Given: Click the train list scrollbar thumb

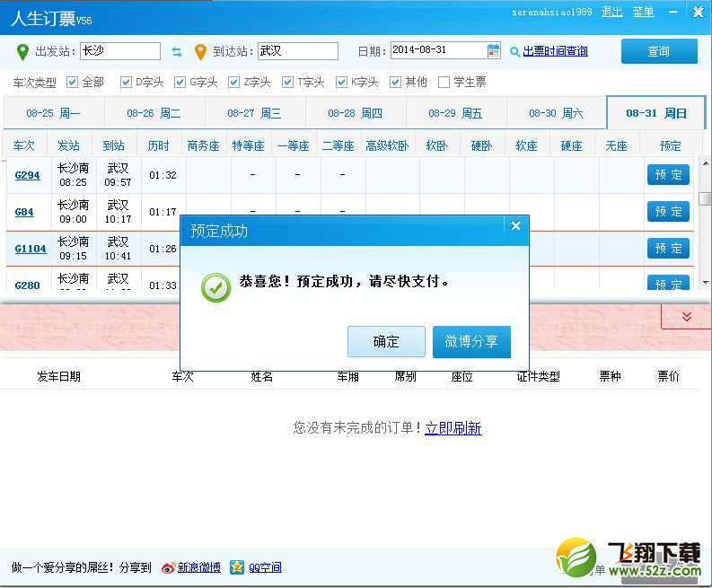Looking at the screenshot, I should click(x=705, y=198).
